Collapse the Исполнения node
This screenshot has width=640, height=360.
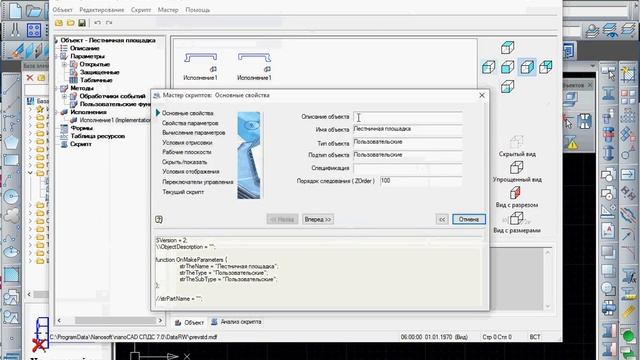tap(57, 112)
